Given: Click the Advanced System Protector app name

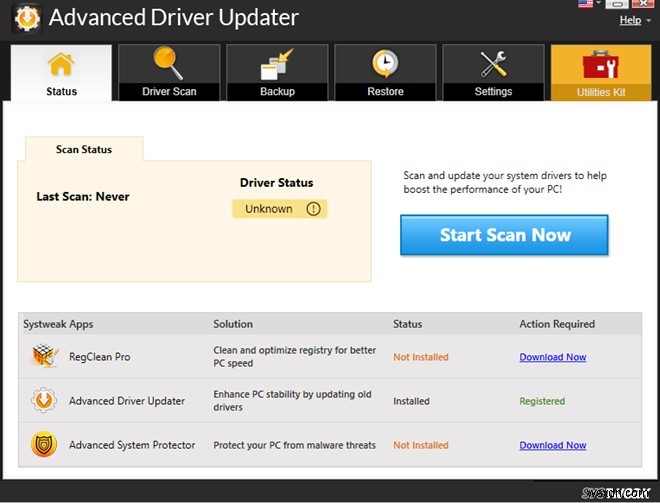Looking at the screenshot, I should (132, 445).
